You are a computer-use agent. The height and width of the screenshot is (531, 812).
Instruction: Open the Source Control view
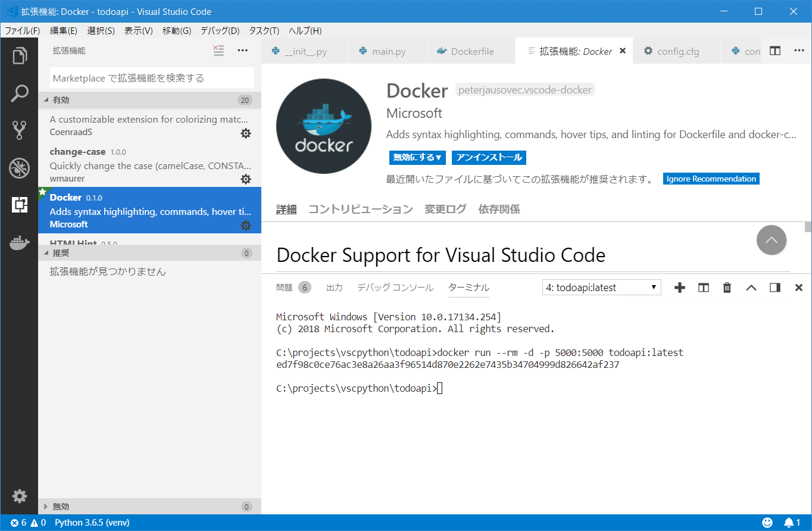[20, 130]
